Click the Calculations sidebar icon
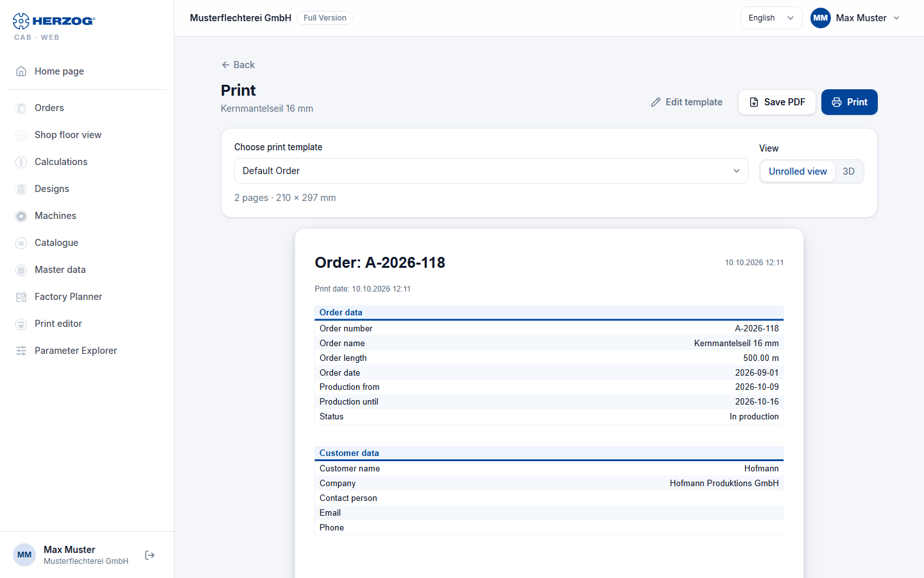 click(21, 162)
